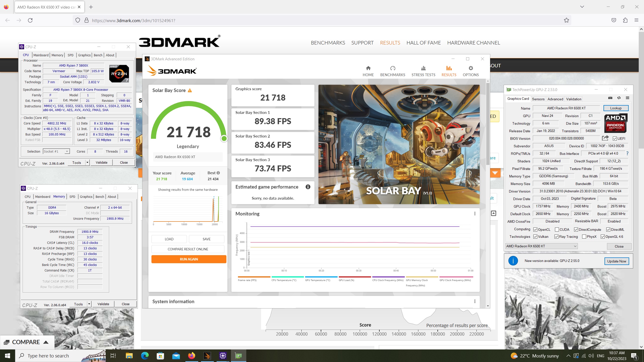The width and height of the screenshot is (644, 362).
Task: Open Firefox list all tabs chevron
Action: point(582,7)
